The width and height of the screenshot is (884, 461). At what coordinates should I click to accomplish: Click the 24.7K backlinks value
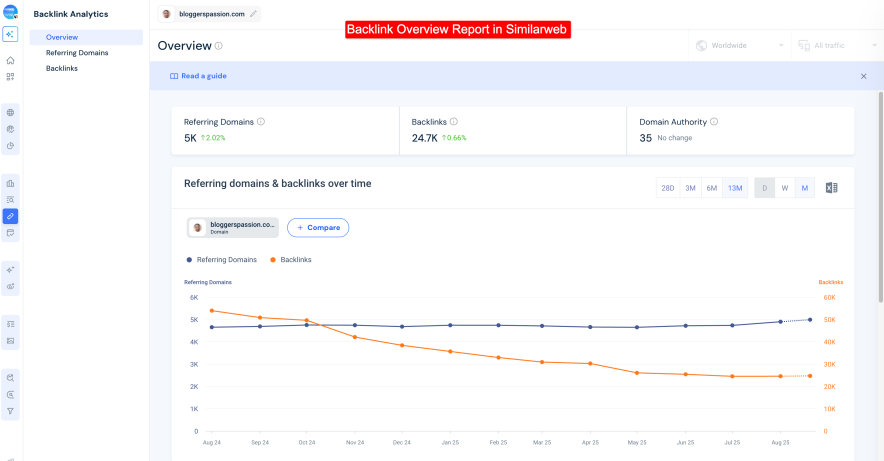coord(425,138)
